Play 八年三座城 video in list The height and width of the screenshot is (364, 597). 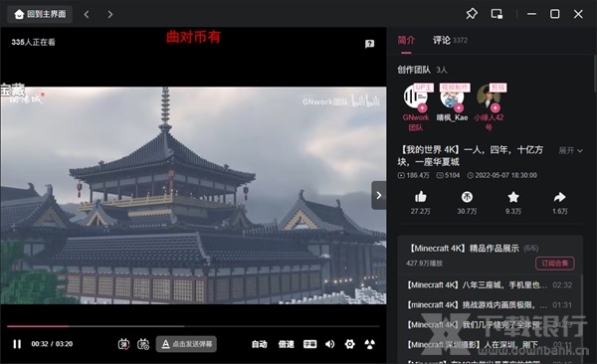[x=490, y=284]
